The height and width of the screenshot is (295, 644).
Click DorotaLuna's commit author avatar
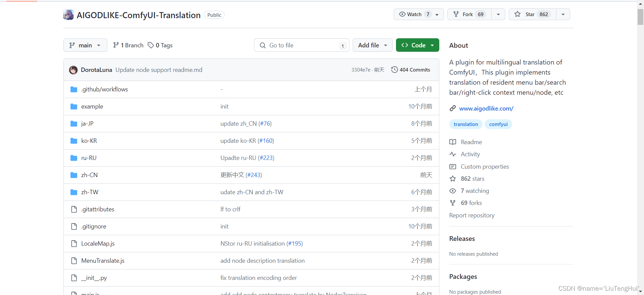coord(73,70)
